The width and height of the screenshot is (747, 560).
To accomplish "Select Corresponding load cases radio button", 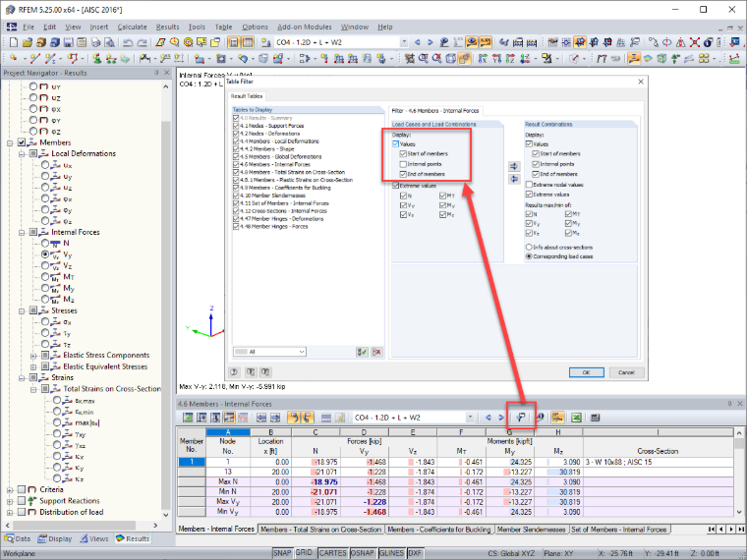I will [529, 256].
